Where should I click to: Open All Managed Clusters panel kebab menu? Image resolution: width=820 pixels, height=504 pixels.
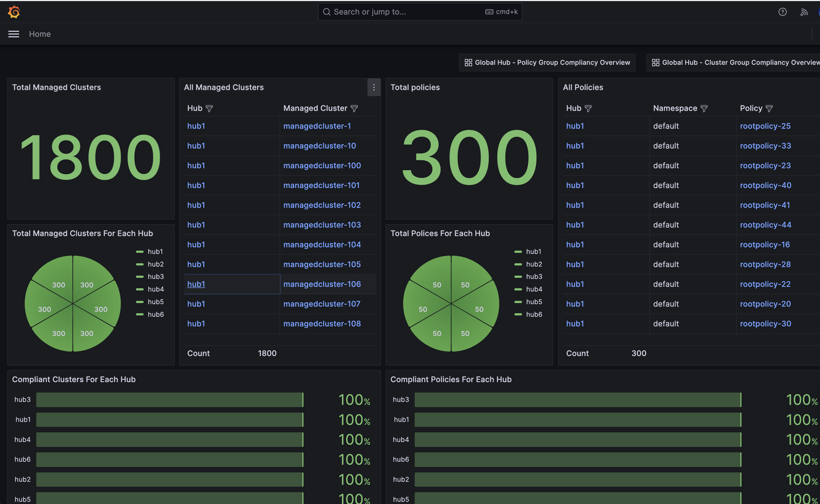pos(373,87)
